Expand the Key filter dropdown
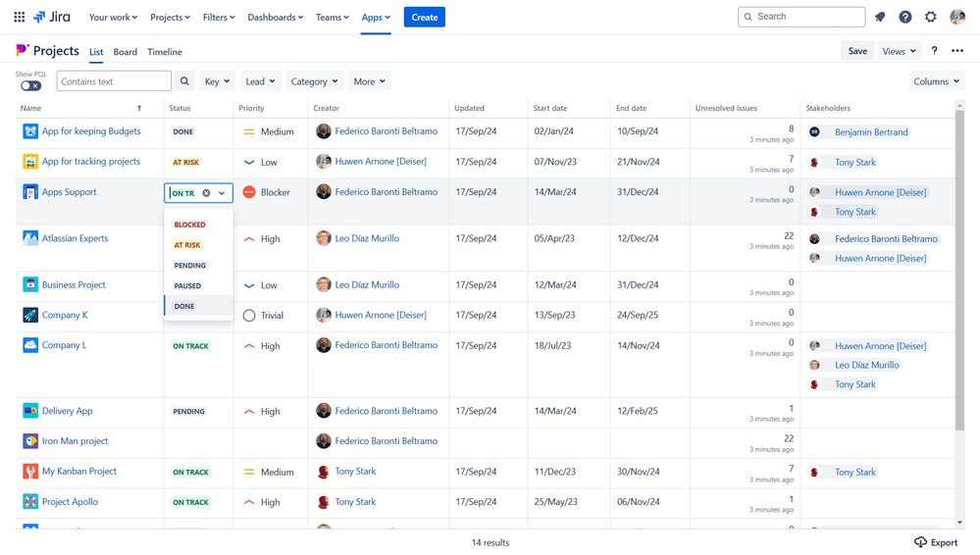980x555 pixels. pos(217,81)
